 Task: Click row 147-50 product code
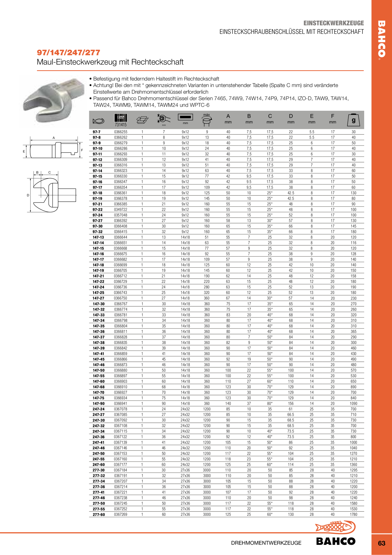coord(99,370)
